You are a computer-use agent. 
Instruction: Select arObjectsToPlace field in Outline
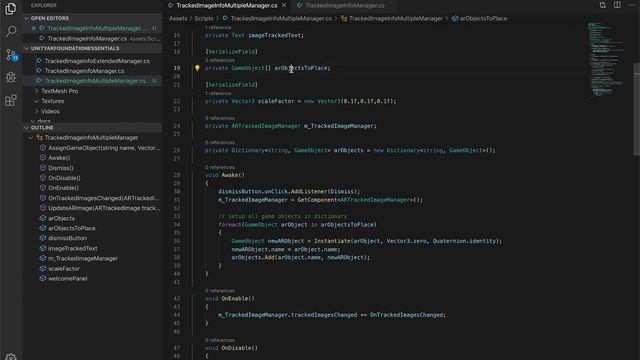pos(72,228)
